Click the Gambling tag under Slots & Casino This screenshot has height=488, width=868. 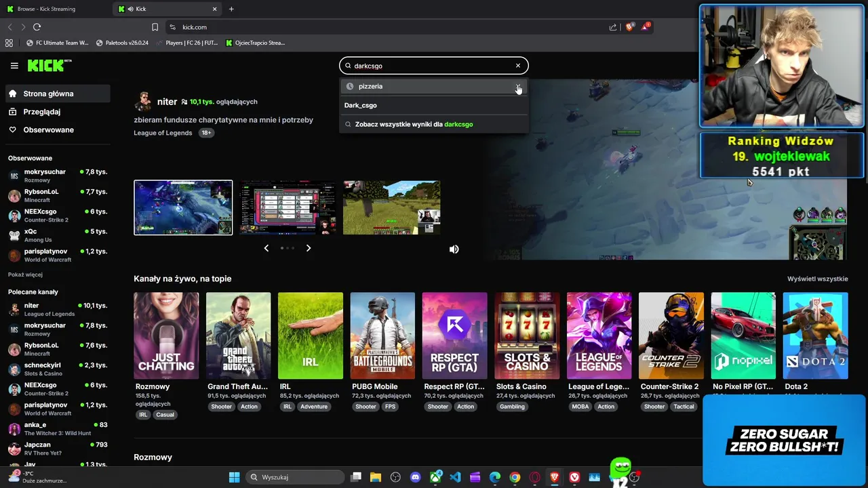click(512, 407)
